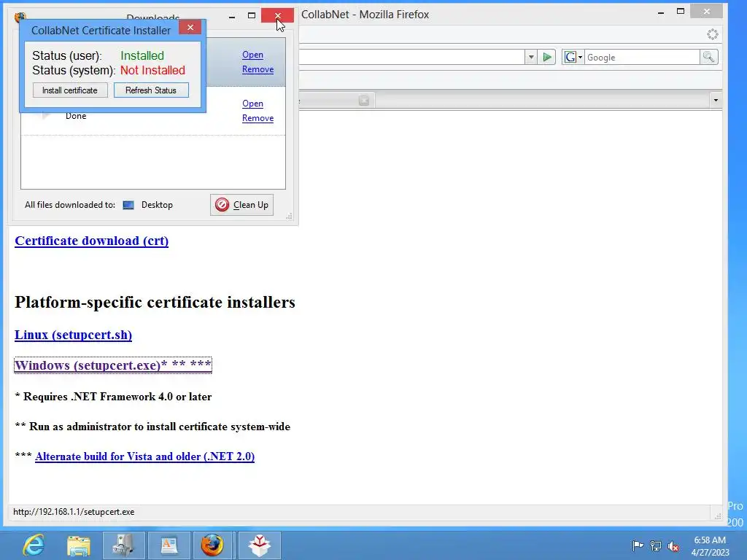Viewport: 747px width, 560px height.
Task: Open the Action Center flag tray icon
Action: click(638, 545)
